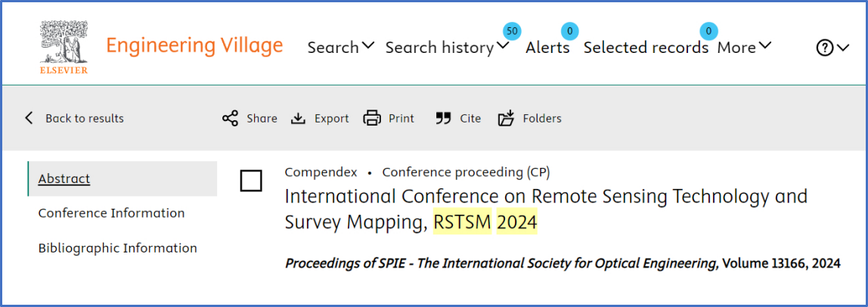This screenshot has height=307, width=868.
Task: Click the Share network icon
Action: point(230,118)
